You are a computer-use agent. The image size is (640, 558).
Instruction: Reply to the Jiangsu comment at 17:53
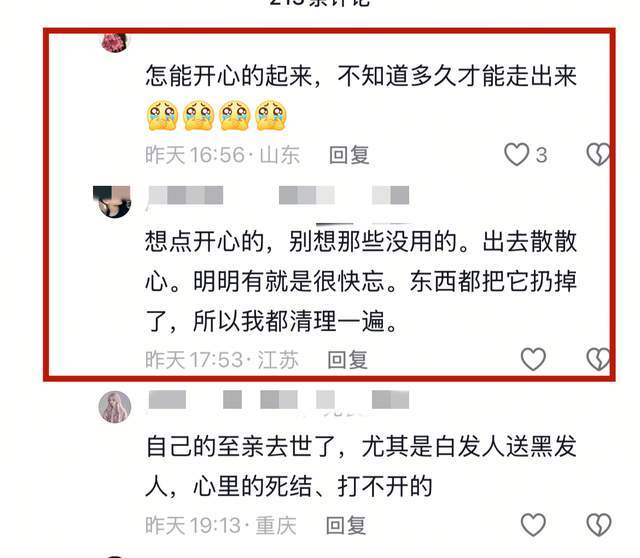click(348, 360)
